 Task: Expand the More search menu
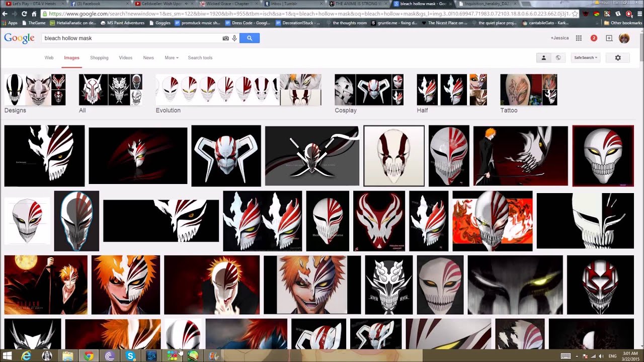click(x=172, y=58)
